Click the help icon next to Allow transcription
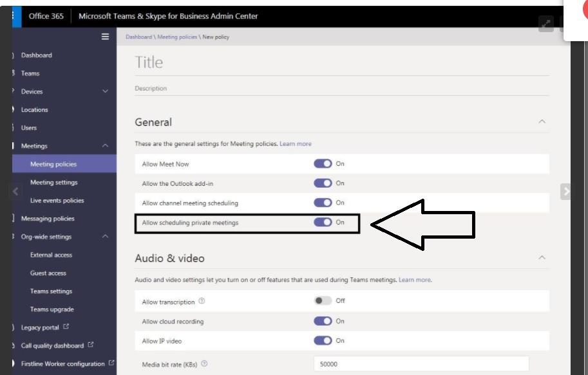 click(202, 301)
